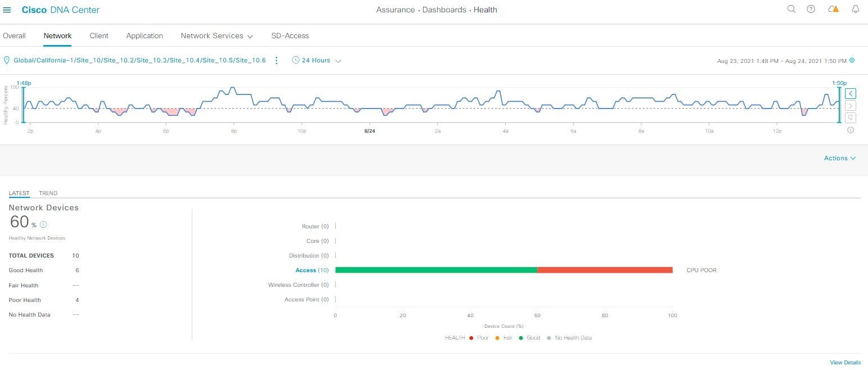Select the Access (10) device category
868x370 pixels.
pos(312,270)
